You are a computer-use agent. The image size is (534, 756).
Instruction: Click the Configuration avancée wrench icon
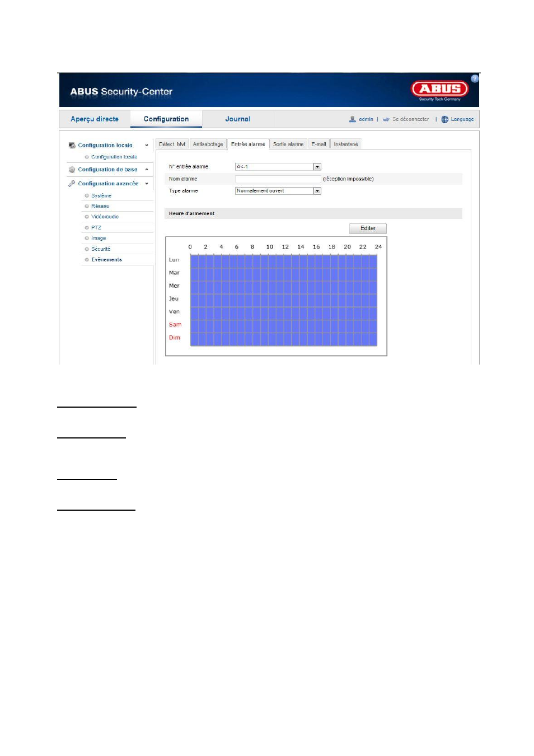[x=72, y=183]
